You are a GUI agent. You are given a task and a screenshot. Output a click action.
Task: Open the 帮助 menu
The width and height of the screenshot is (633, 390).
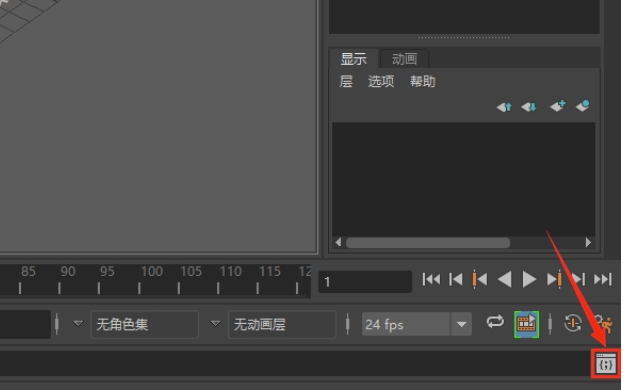click(x=423, y=81)
